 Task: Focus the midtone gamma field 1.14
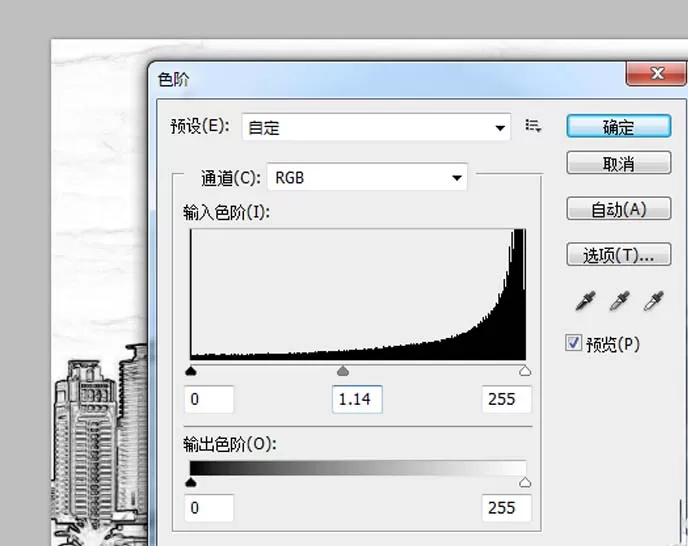tap(357, 399)
